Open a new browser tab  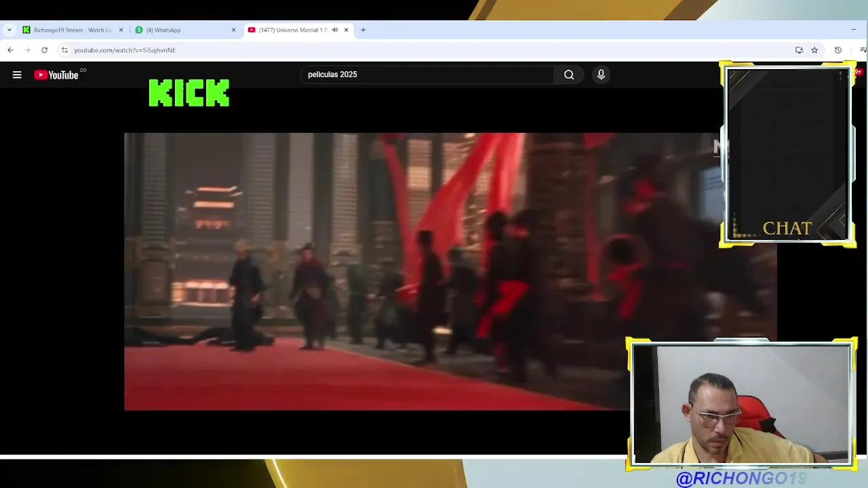tap(363, 30)
